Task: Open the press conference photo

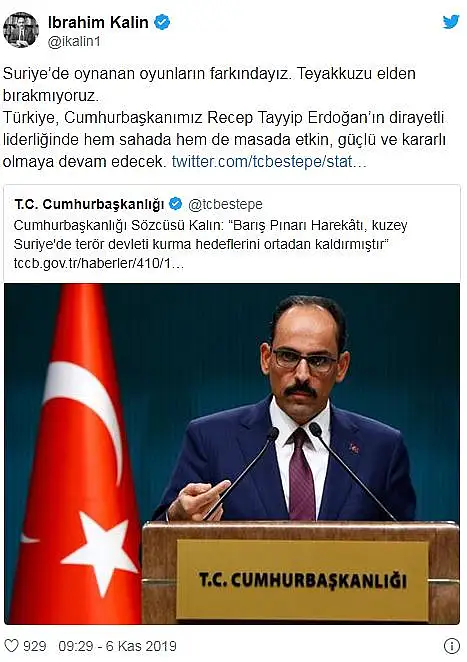Action: coord(232,454)
